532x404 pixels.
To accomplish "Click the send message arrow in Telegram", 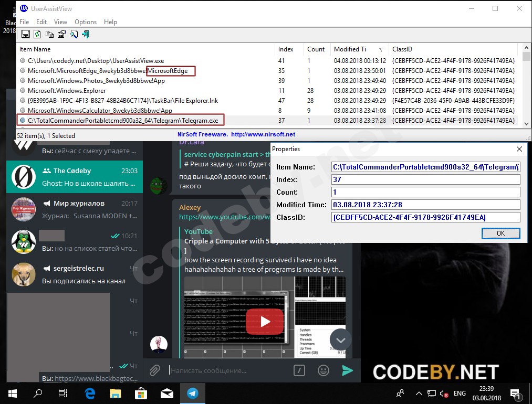I will point(347,370).
